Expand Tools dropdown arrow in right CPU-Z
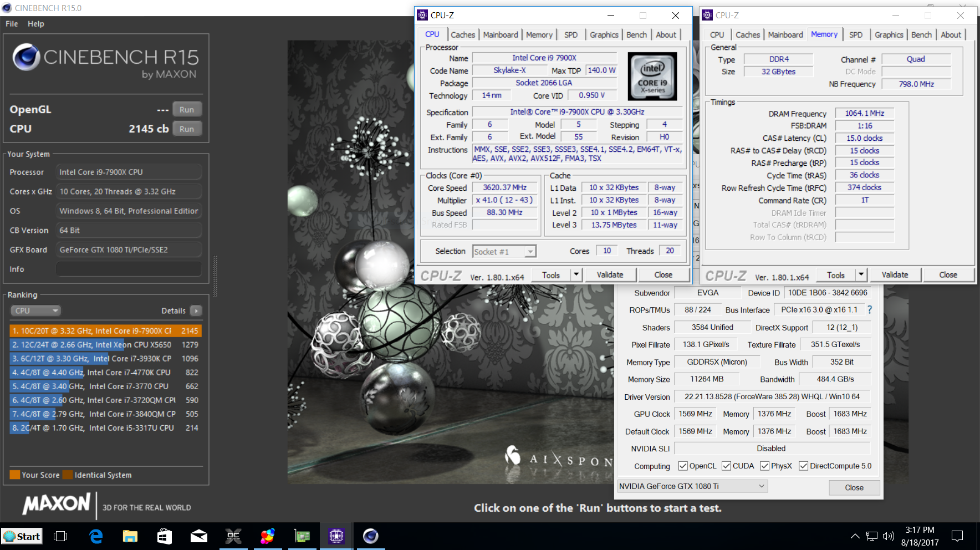Image resolution: width=980 pixels, height=550 pixels. click(x=861, y=274)
